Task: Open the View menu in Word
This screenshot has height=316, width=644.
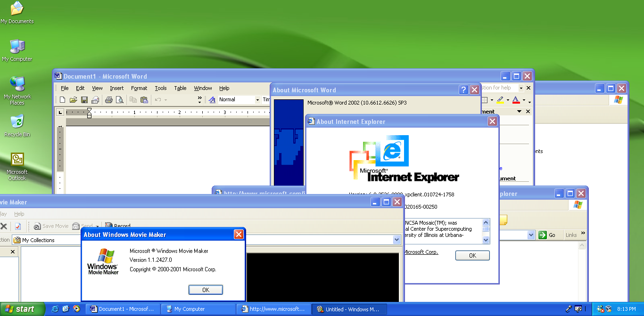Action: click(x=97, y=88)
